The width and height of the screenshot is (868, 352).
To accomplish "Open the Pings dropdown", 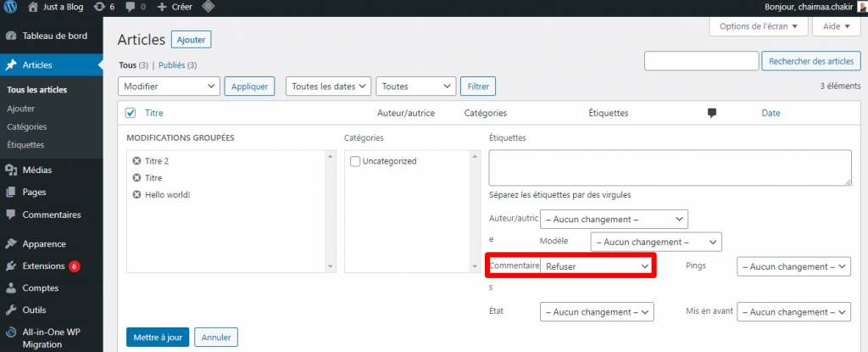I will [793, 266].
